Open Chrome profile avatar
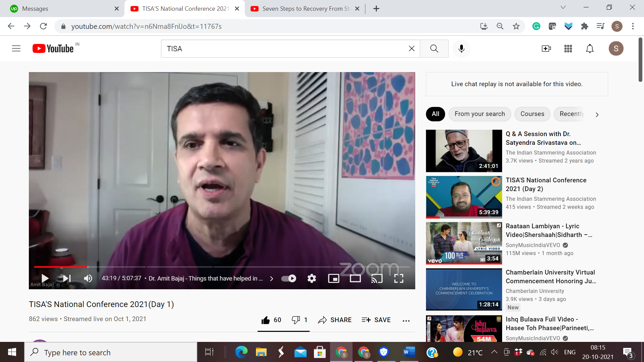 click(x=617, y=26)
